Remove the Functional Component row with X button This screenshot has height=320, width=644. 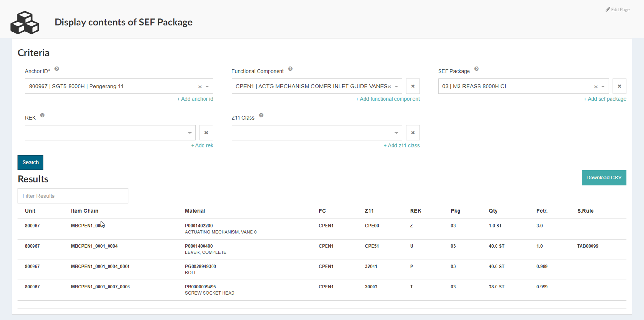point(413,86)
